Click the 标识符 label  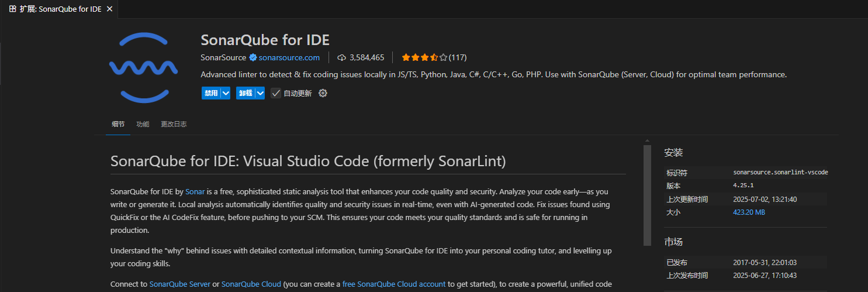[677, 173]
